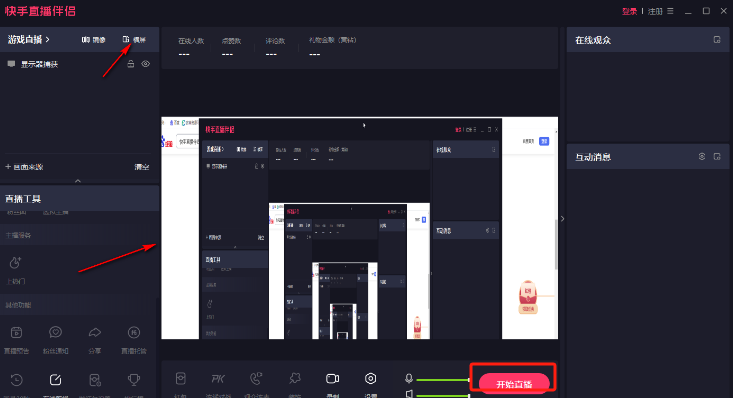Viewport: 733px width, 398px height.
Task: Toggle the lock icon on 显示器捕获 source
Action: 131,64
